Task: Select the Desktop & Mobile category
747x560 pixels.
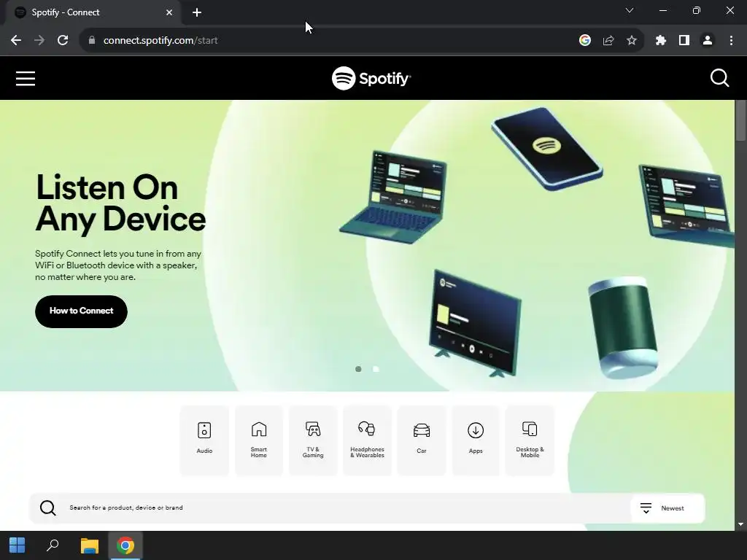Action: tap(530, 440)
